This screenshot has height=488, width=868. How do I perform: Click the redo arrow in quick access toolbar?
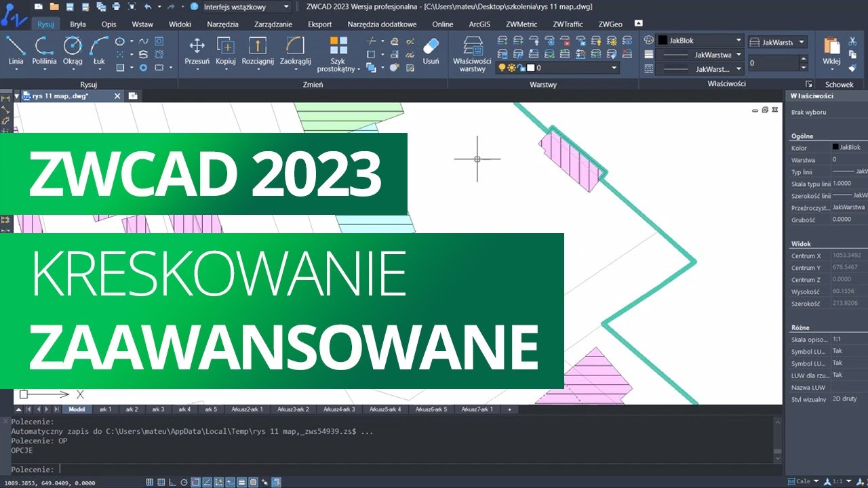pos(171,7)
